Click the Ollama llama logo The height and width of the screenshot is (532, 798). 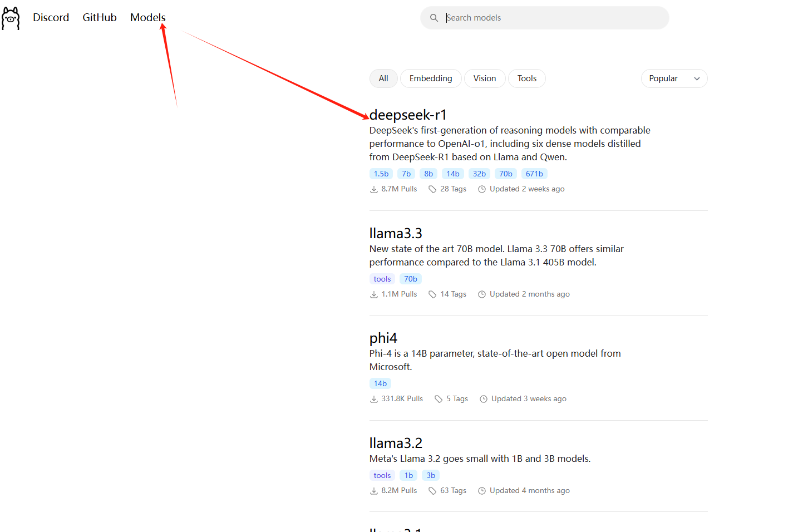(x=11, y=18)
